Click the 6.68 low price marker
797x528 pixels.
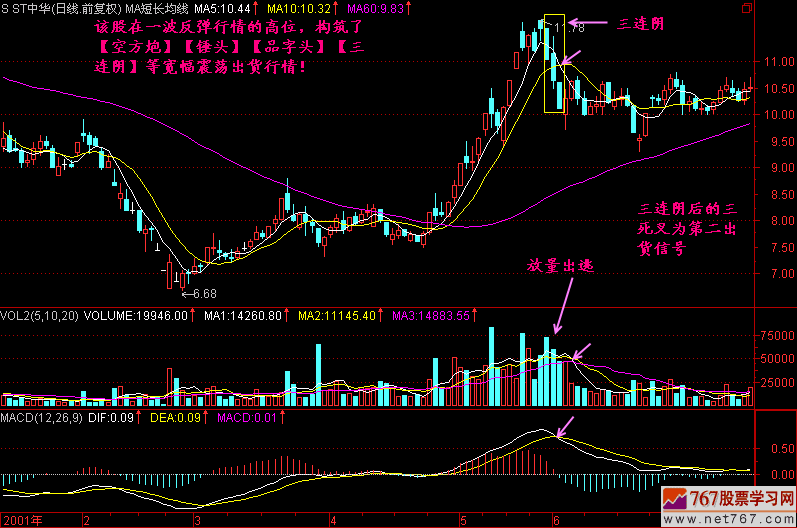[201, 293]
